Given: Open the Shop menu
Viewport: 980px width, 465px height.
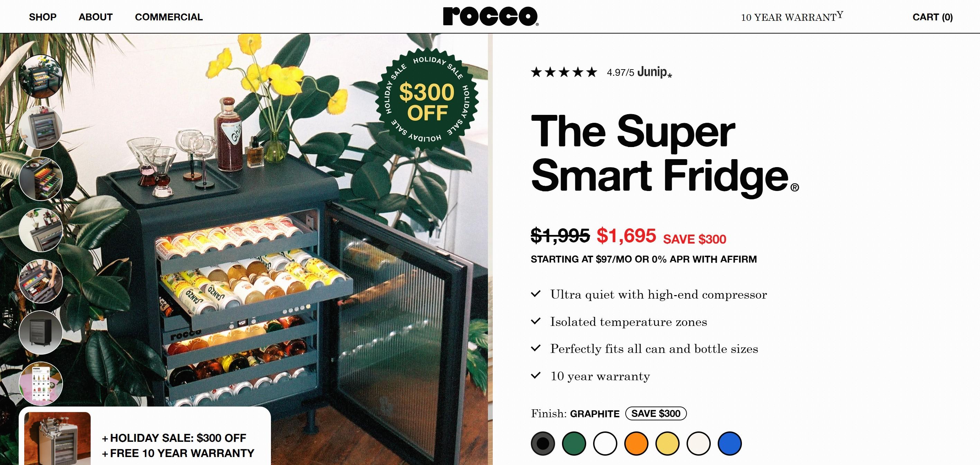Looking at the screenshot, I should point(43,17).
